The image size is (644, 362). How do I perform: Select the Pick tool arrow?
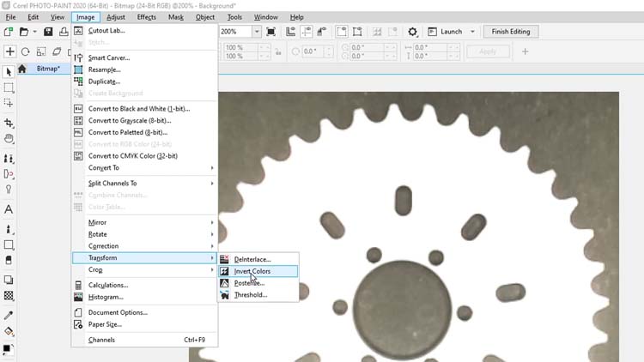point(9,72)
